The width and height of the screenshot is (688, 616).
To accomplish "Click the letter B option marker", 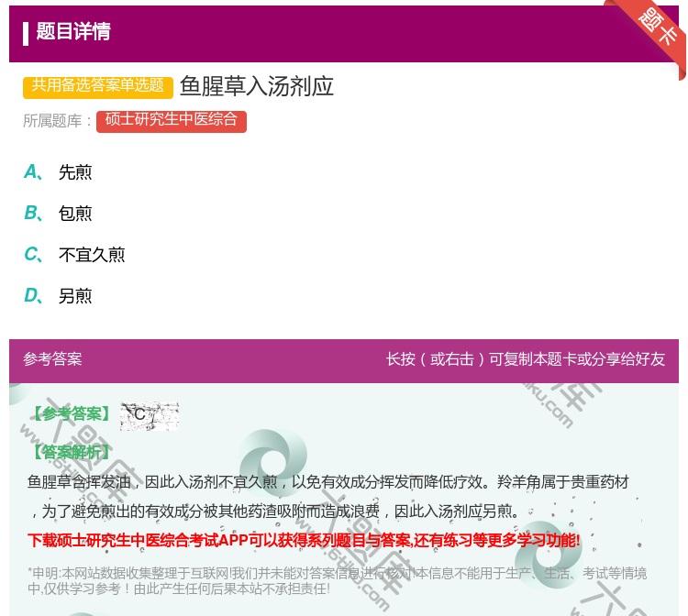I will (x=33, y=214).
